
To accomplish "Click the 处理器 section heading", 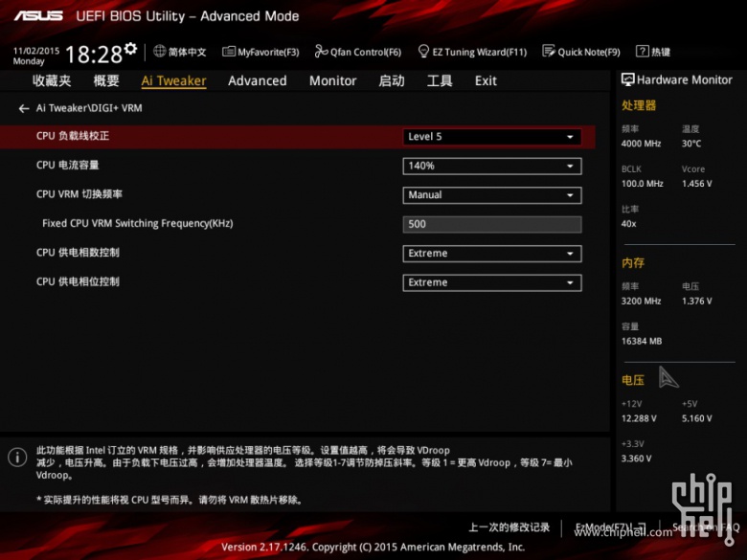I will click(639, 105).
